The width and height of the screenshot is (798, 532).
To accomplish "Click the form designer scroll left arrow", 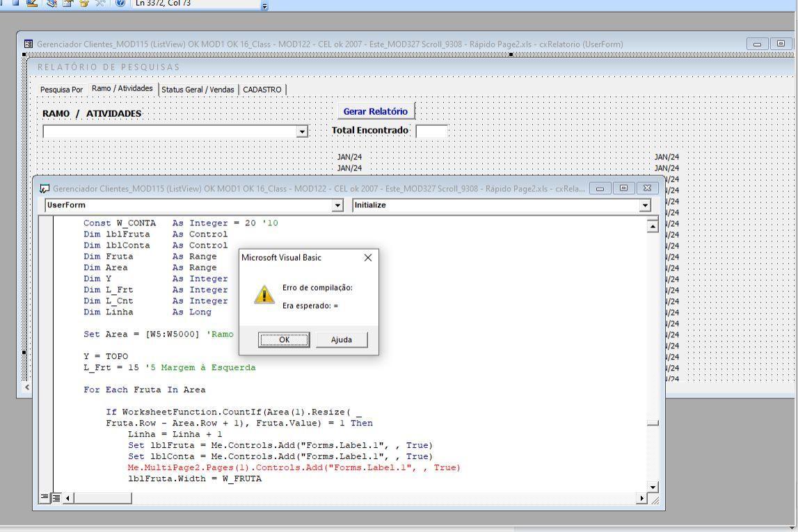I will click(x=27, y=387).
